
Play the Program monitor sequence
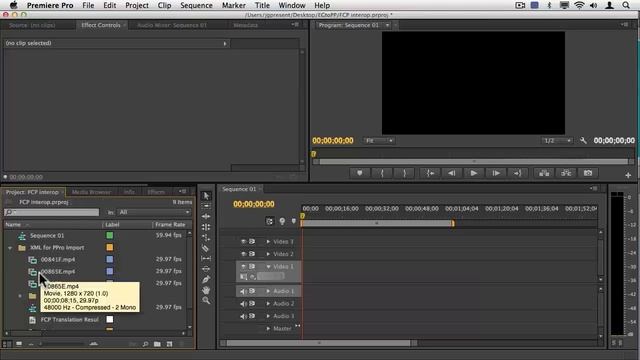point(473,173)
